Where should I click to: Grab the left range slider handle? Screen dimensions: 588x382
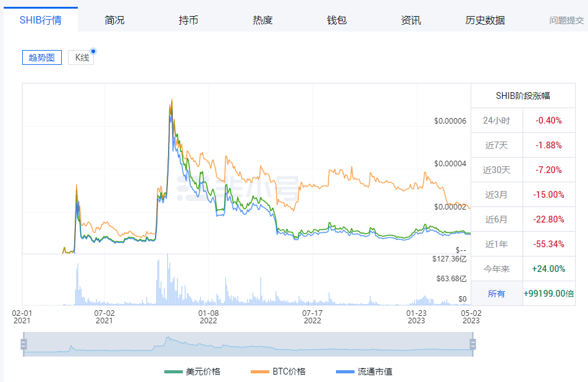pyautogui.click(x=23, y=344)
